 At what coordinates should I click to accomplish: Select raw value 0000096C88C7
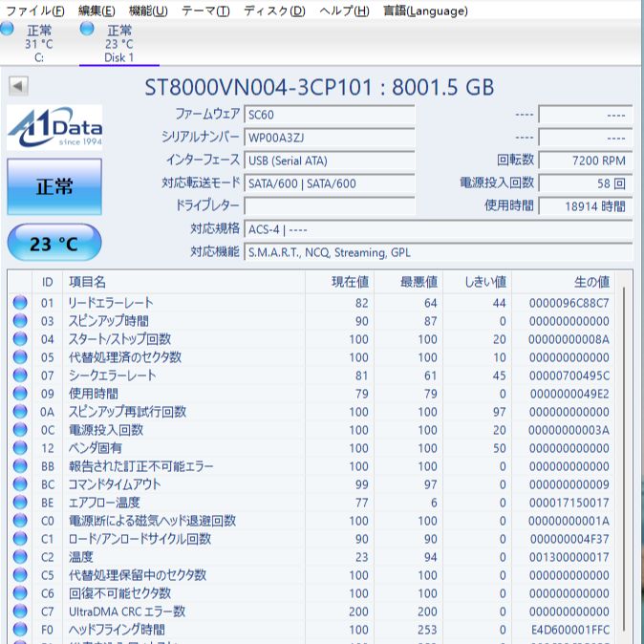pos(569,303)
